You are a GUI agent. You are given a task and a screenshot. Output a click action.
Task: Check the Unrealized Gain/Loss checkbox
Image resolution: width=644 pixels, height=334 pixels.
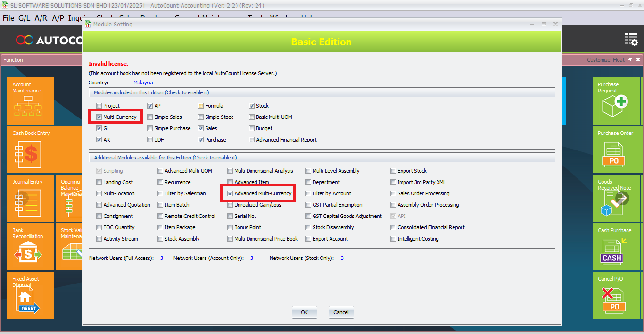coord(230,205)
